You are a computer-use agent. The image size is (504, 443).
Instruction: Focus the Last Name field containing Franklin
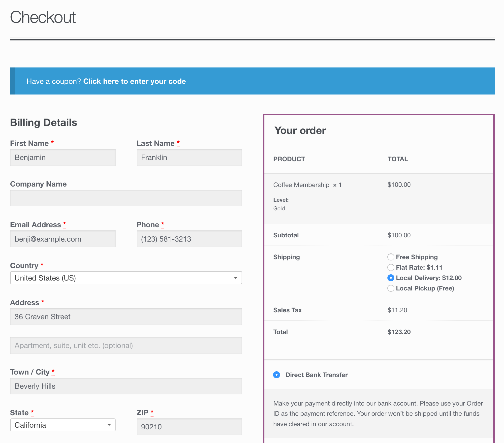click(x=189, y=158)
